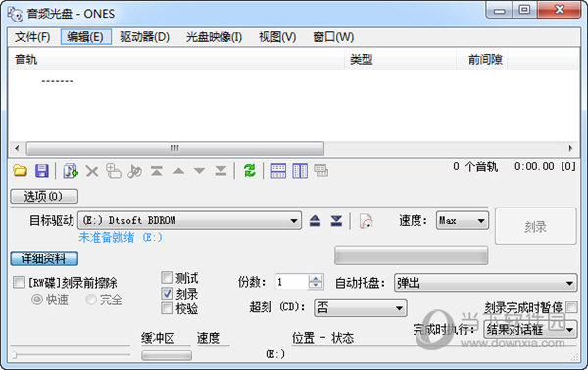Viewport: 588px width, 370px height.
Task: Open the 驱动器(D) menu
Action: point(144,37)
